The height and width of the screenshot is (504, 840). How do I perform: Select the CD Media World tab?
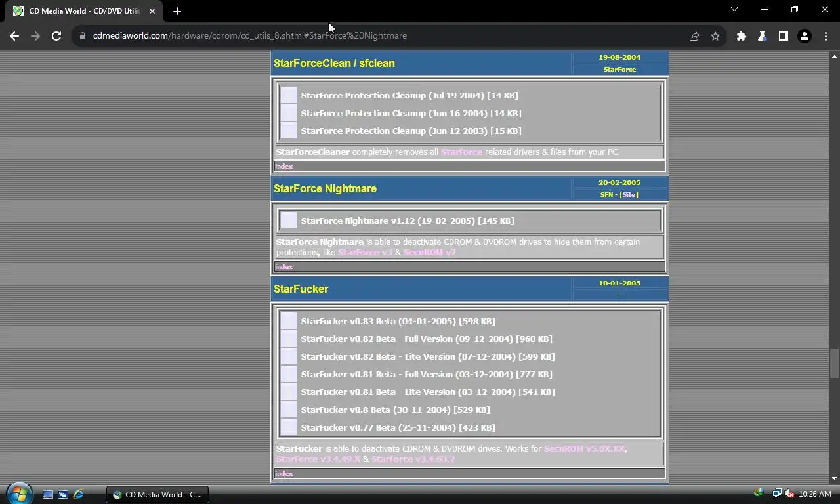coord(83,11)
